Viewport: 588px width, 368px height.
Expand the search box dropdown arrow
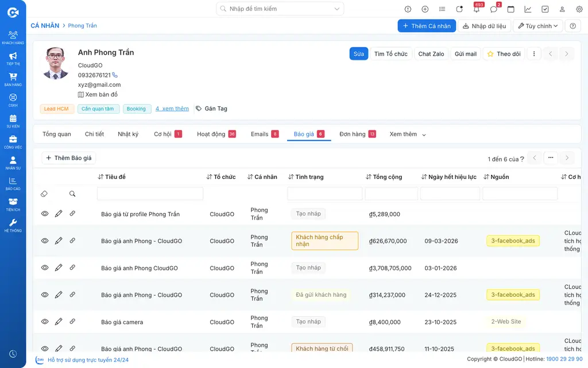tap(336, 9)
